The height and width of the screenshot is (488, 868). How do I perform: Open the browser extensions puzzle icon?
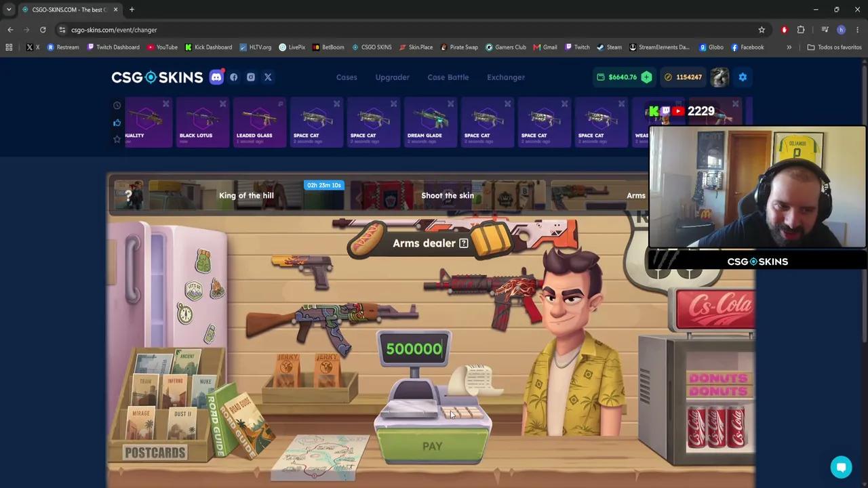click(801, 30)
